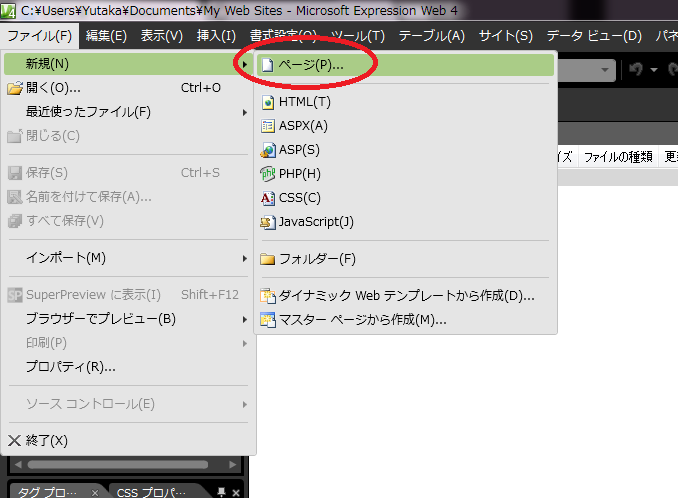Click the ファイルの種類 column header
Image resolution: width=678 pixels, height=498 pixels.
pos(618,157)
